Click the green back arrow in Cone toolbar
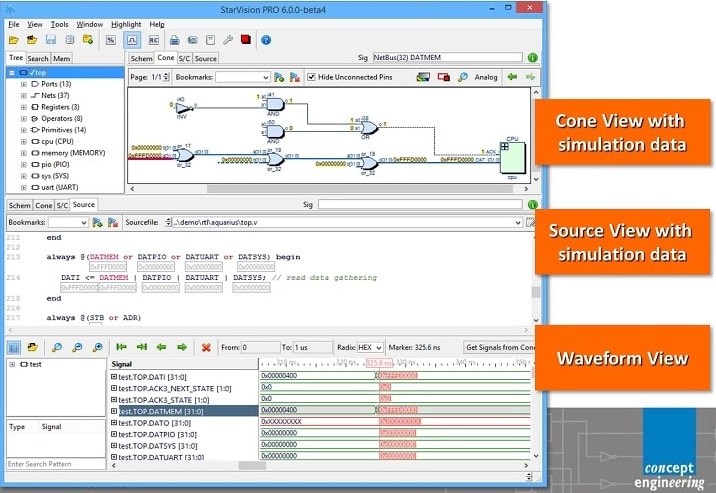Image resolution: width=716 pixels, height=493 pixels. tap(512, 77)
